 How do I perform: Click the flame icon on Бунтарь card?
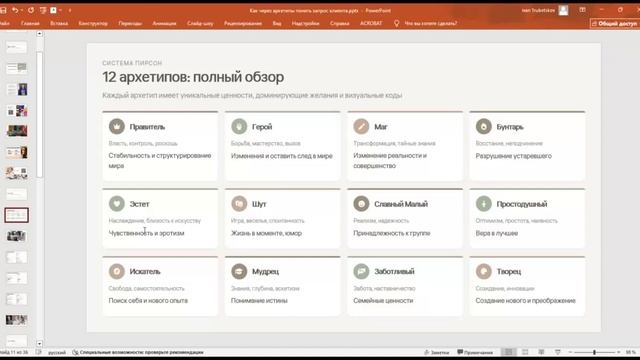(x=484, y=127)
